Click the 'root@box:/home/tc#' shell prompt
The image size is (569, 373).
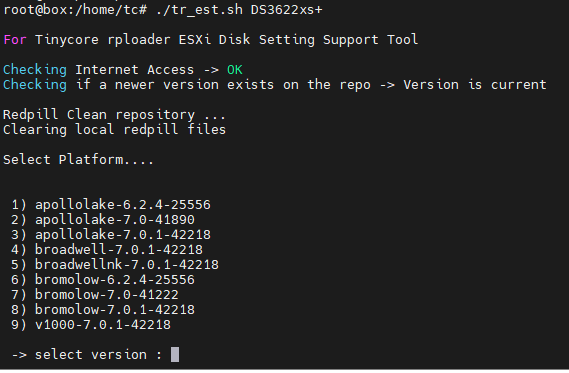tap(75, 10)
